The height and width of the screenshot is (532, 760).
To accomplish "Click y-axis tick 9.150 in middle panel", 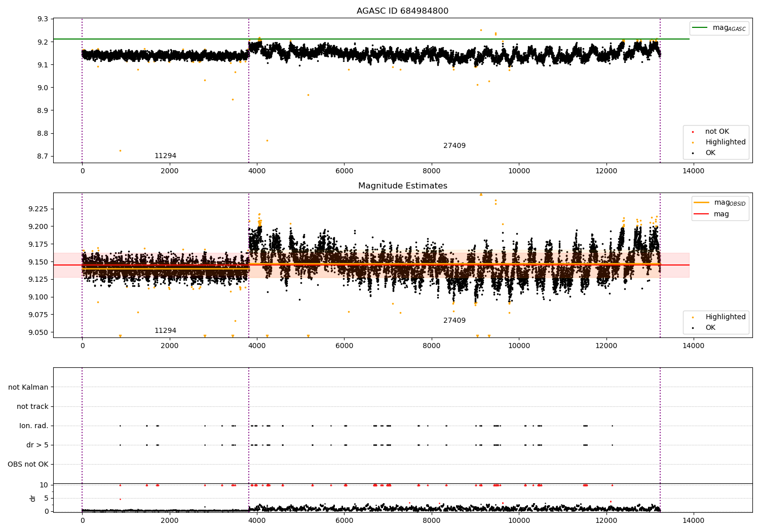I will point(39,262).
